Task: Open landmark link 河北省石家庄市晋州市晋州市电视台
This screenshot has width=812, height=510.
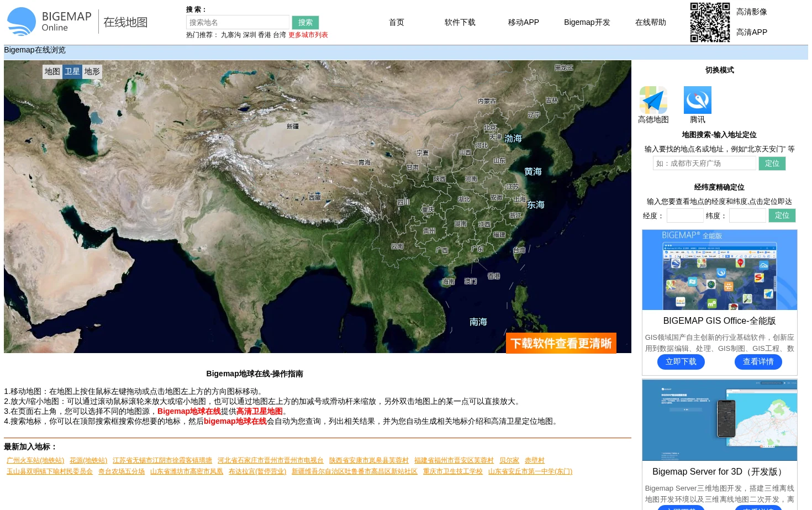Action: [271, 460]
